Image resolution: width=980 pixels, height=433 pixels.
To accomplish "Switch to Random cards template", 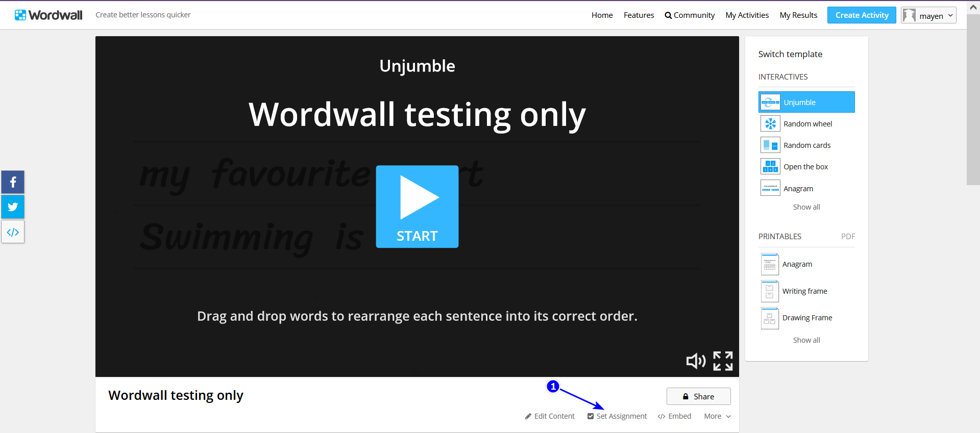I will 807,145.
